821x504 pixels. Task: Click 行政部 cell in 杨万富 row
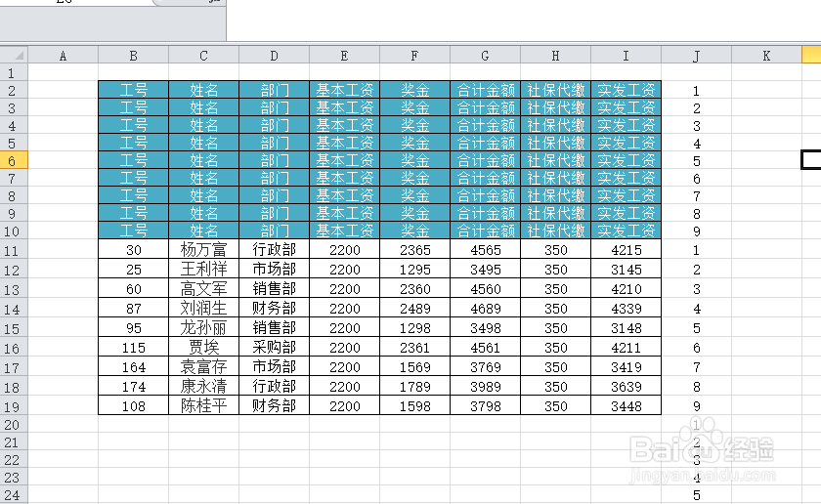point(275,250)
